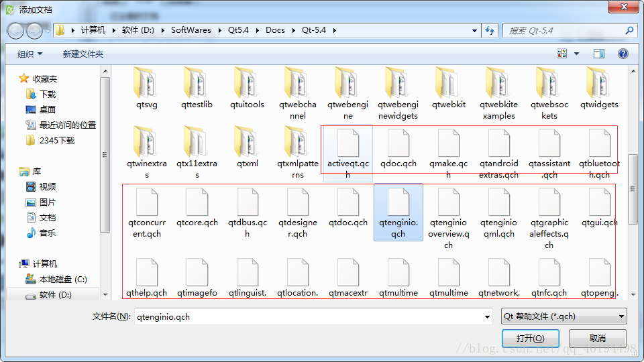The width and height of the screenshot is (644, 362).
Task: Open the qtwebkit folder
Action: [449, 88]
